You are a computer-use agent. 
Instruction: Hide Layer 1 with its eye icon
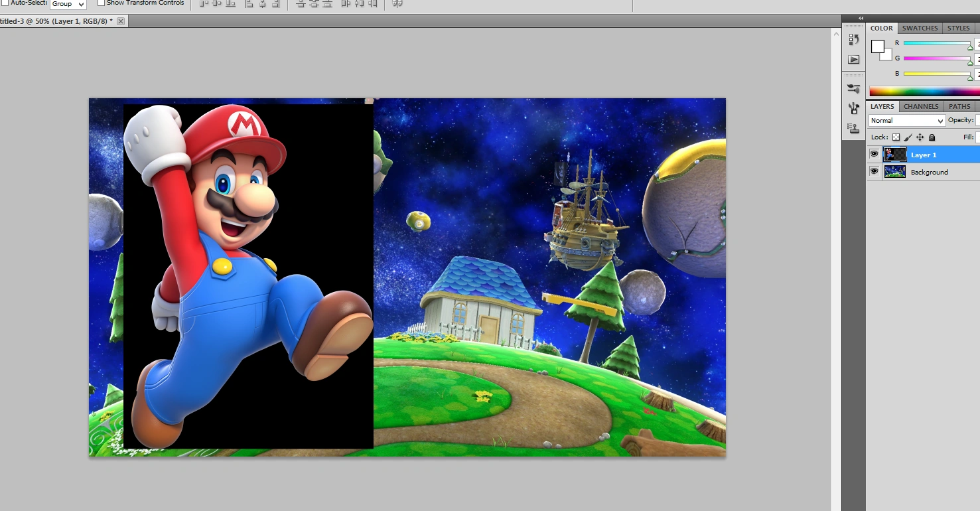tap(874, 155)
